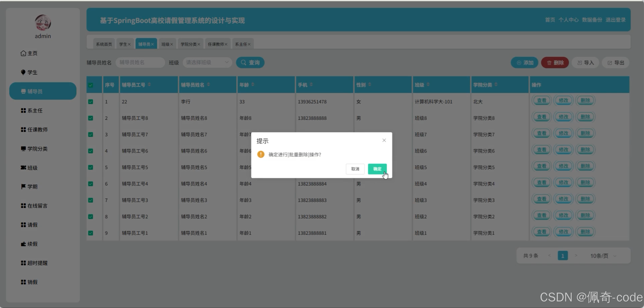The image size is (644, 308).
Task: Click the flag icon beside 学期
Action: (x=23, y=186)
